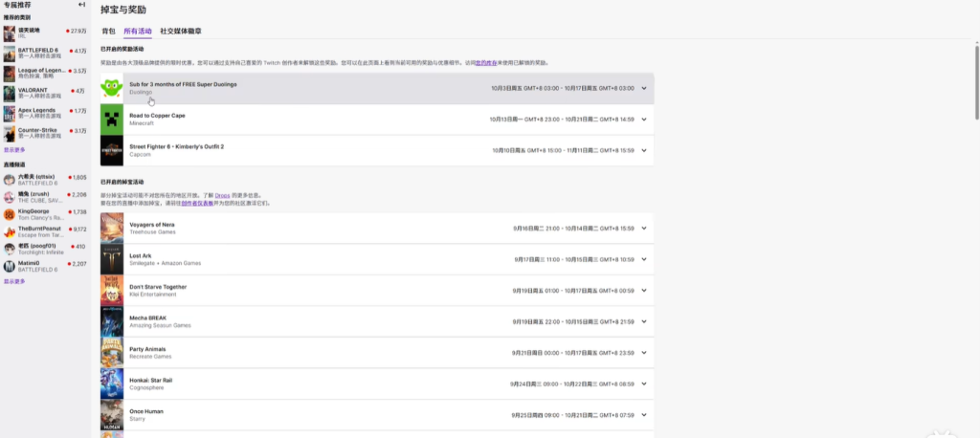Switch to the 背包 tab
The height and width of the screenshot is (438, 980).
point(108,32)
